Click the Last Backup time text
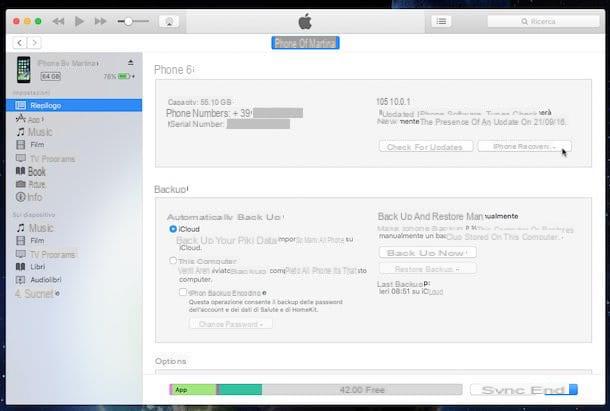 click(410, 291)
